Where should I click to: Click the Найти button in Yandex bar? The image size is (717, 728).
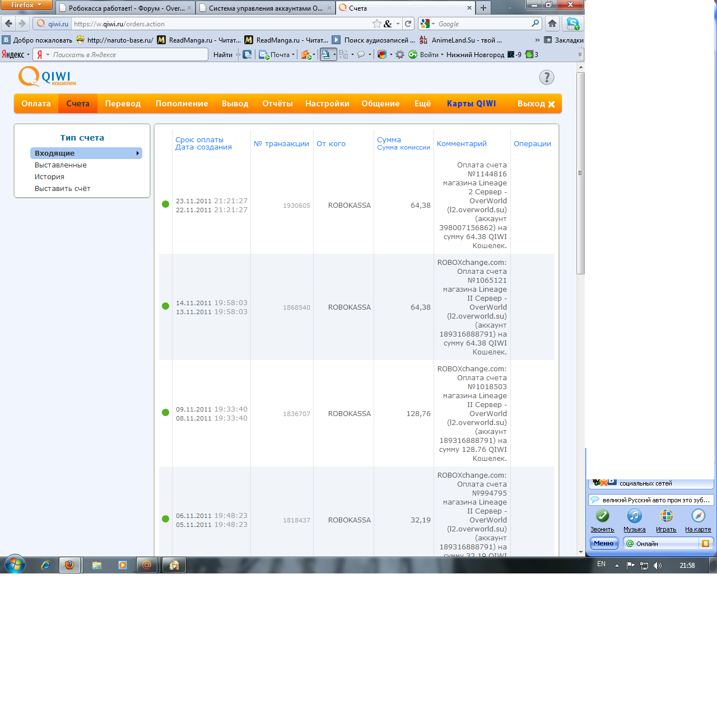[222, 54]
